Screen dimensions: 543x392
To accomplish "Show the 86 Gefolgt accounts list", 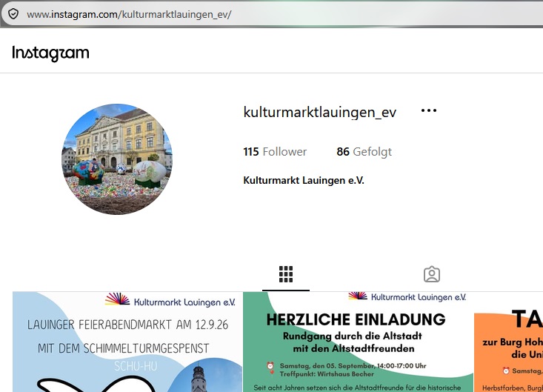I will 364,152.
